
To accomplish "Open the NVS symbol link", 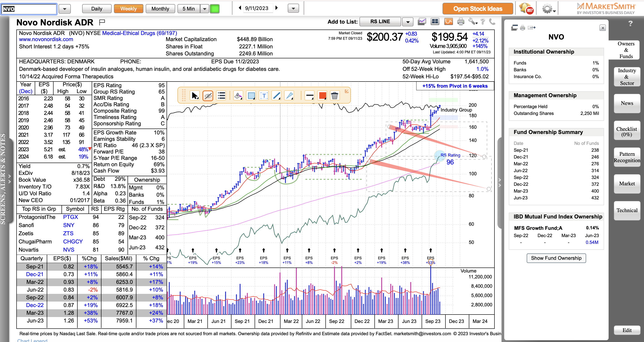I will (x=69, y=250).
